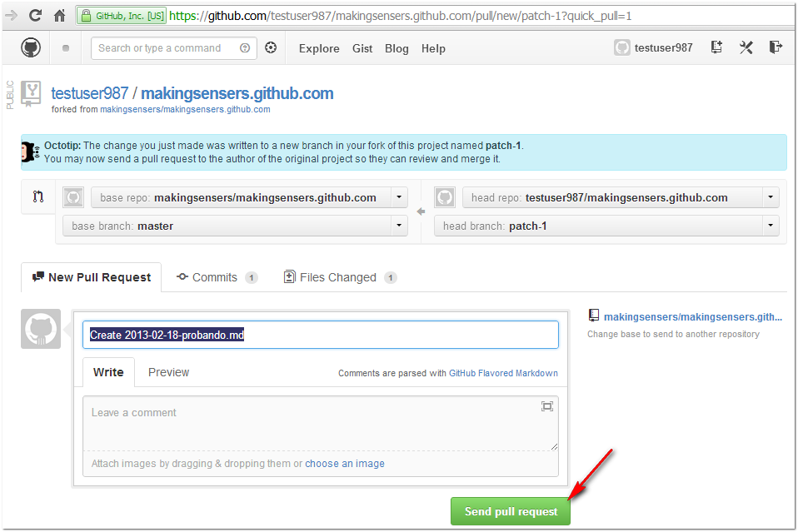This screenshot has height=532, width=798.
Task: Click the Octotip mascot icon
Action: click(x=30, y=152)
